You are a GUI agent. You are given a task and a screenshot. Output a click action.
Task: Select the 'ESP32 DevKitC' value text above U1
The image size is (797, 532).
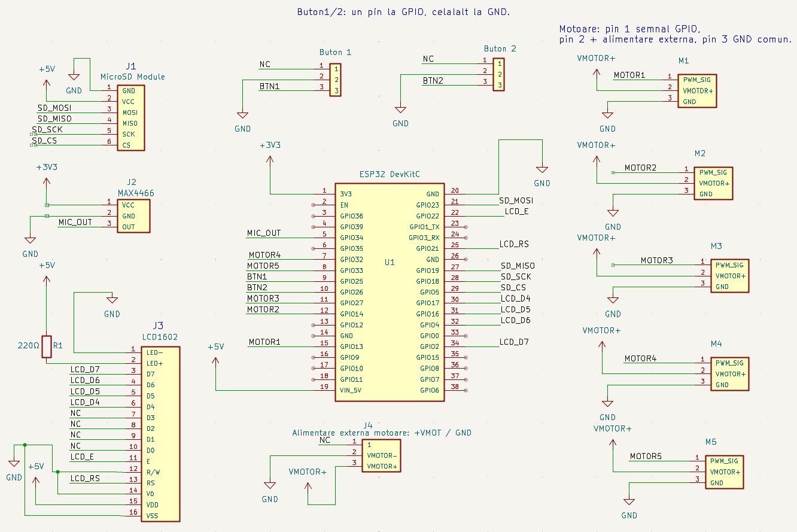(x=390, y=175)
